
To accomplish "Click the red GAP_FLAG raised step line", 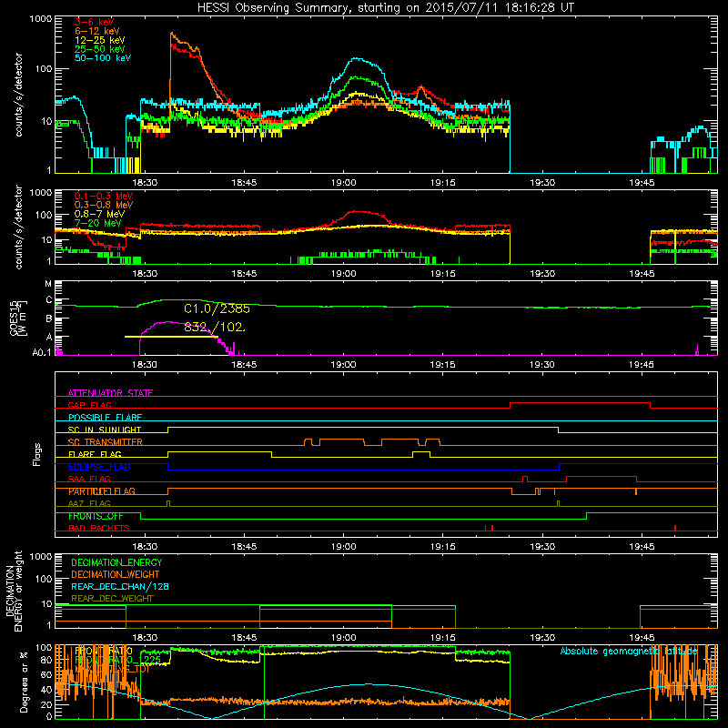I will (580, 402).
